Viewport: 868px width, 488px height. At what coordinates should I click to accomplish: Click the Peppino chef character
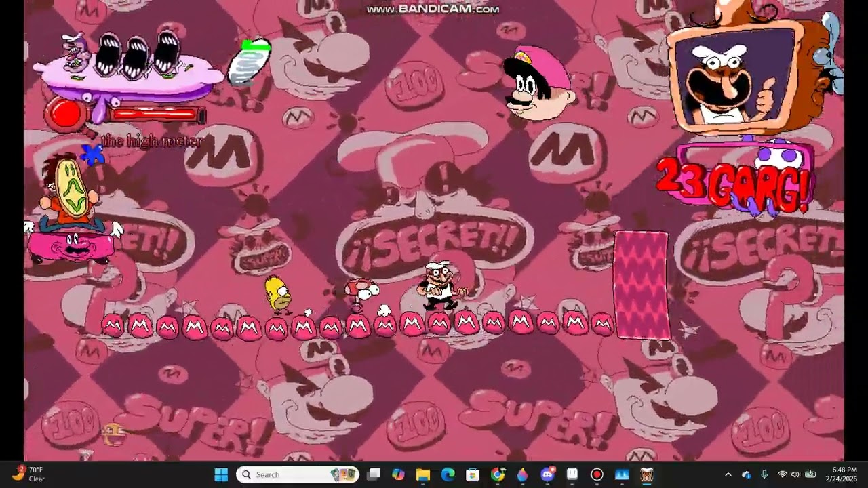click(441, 287)
